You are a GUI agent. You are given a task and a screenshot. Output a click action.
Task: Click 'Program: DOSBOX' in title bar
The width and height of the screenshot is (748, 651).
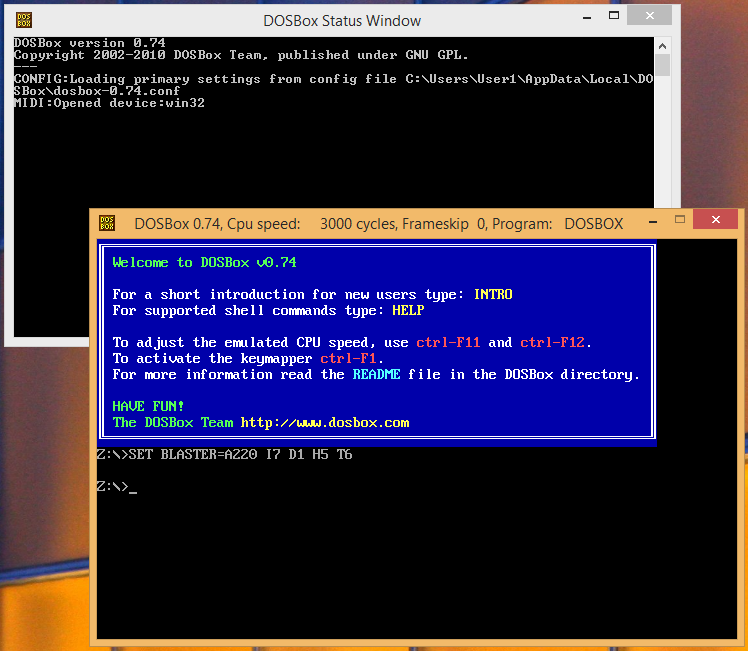[x=557, y=224]
